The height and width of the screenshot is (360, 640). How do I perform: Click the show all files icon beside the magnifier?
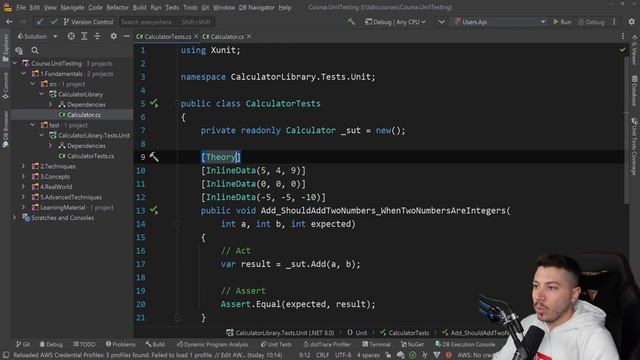click(19, 50)
